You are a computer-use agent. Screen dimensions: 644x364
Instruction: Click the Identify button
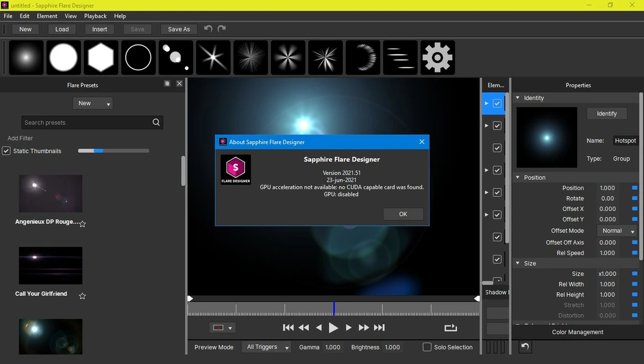pyautogui.click(x=606, y=113)
